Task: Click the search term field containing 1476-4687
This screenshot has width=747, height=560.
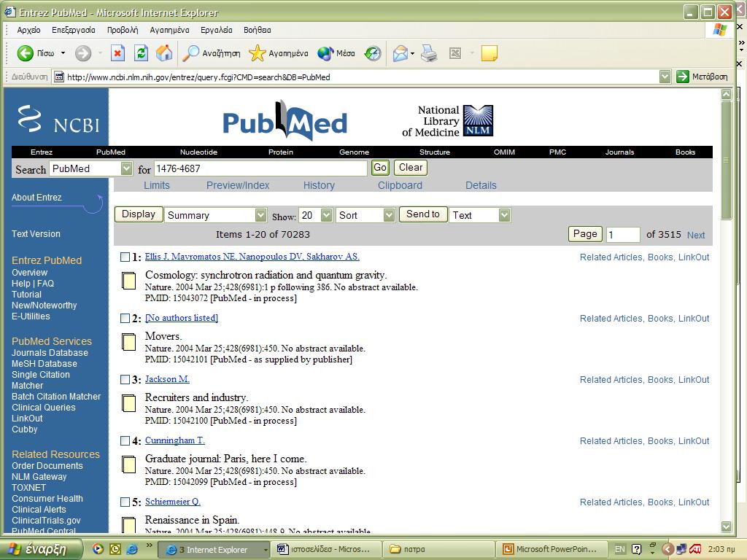Action: [x=260, y=168]
